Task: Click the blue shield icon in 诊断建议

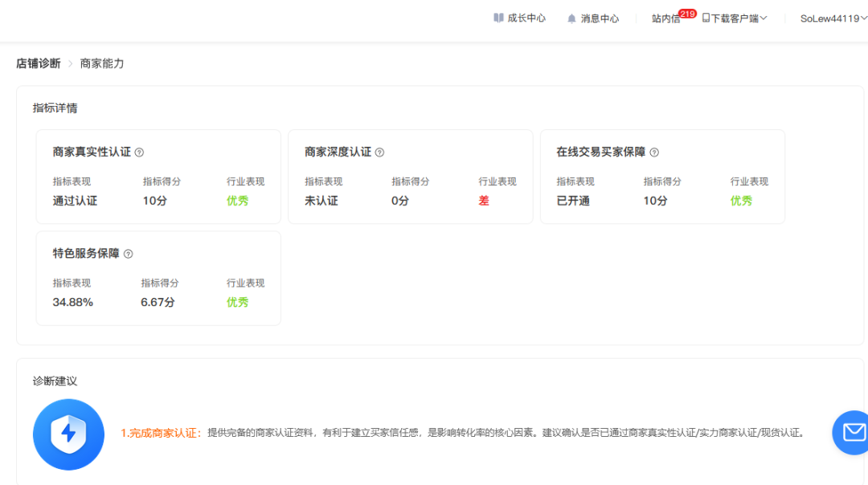Action: pyautogui.click(x=68, y=433)
